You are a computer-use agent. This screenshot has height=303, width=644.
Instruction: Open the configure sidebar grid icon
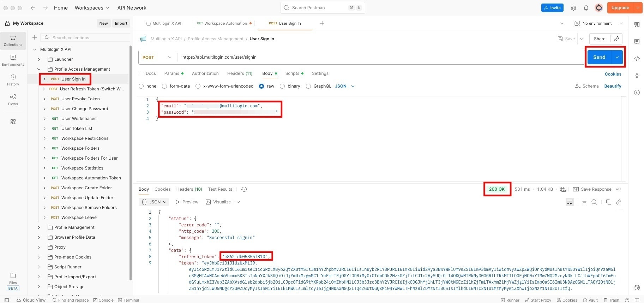tap(13, 122)
